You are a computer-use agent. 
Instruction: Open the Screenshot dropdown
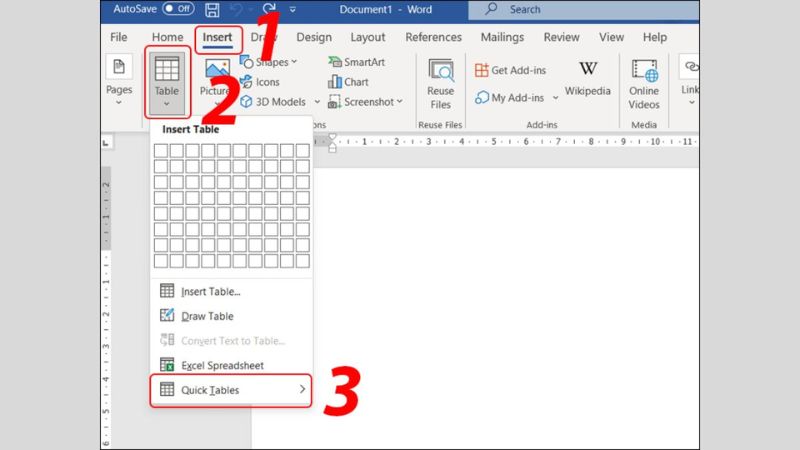(366, 102)
